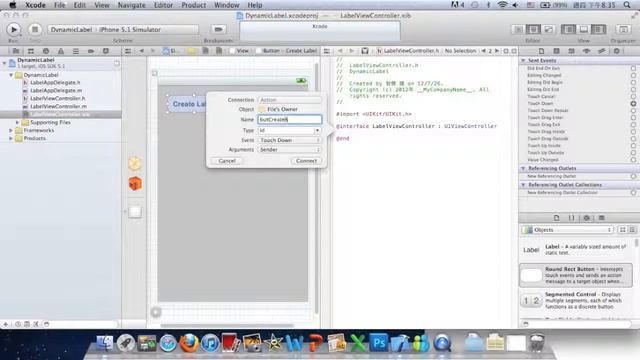Open the Editor menu
Screen dimensions: 640x360
[163, 5]
